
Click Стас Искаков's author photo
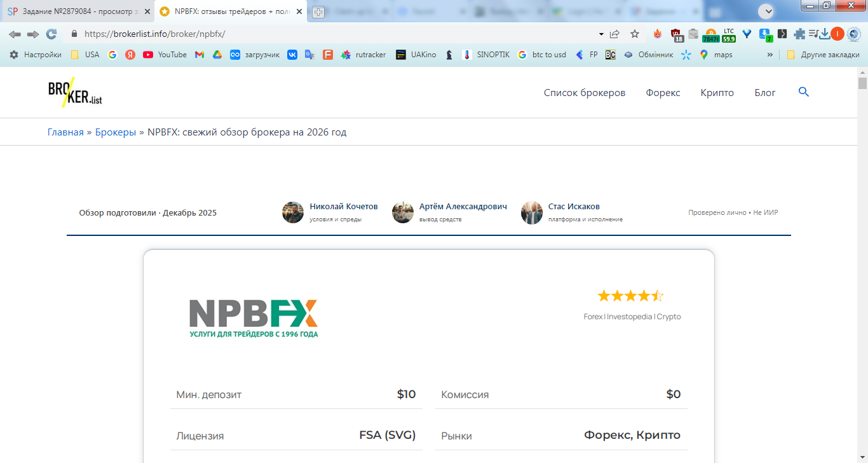click(532, 212)
